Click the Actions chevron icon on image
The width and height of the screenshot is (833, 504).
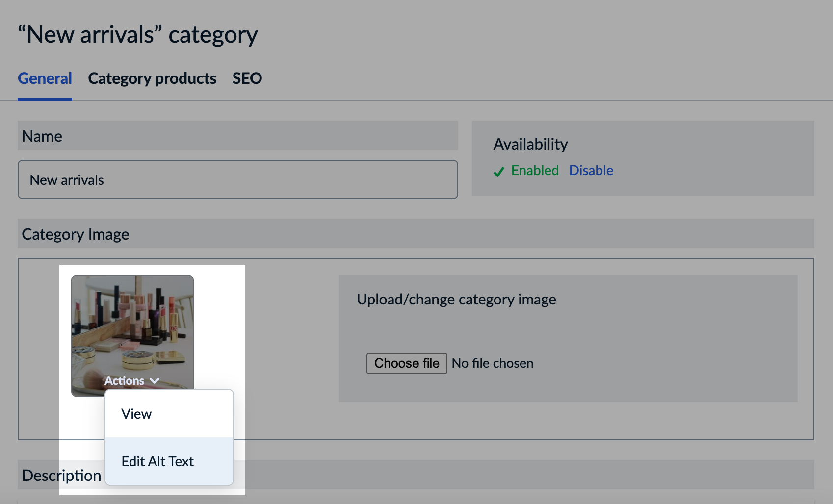[156, 380]
